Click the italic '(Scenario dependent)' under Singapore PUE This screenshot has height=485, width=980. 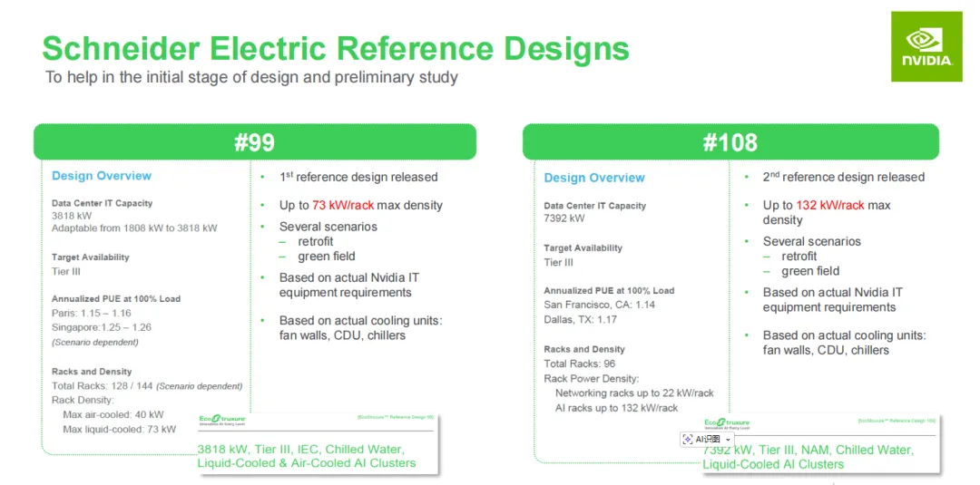(x=95, y=342)
